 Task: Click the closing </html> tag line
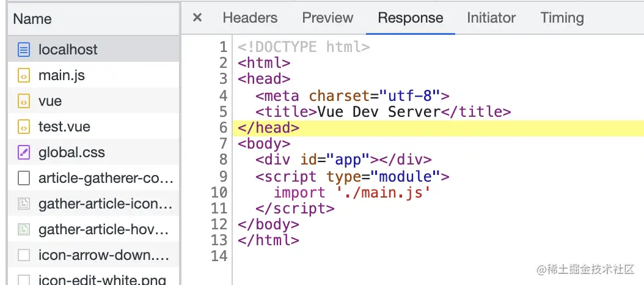pos(268,240)
